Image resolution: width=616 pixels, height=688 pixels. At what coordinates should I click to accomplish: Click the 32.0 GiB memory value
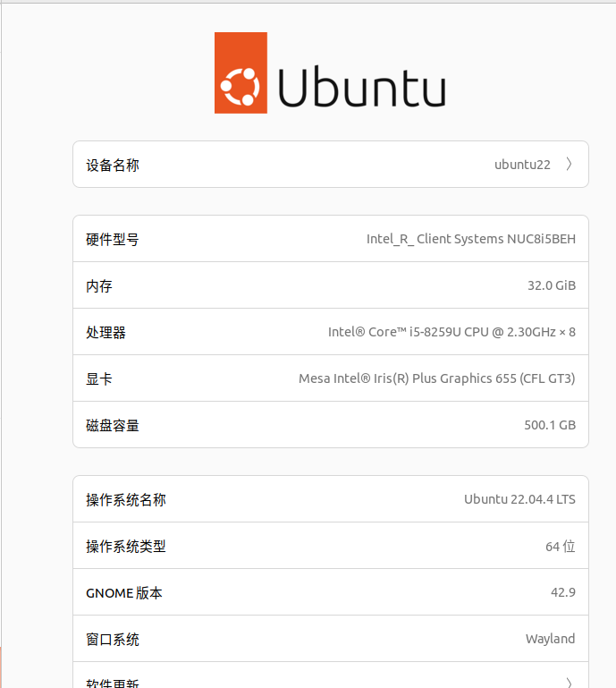552,285
